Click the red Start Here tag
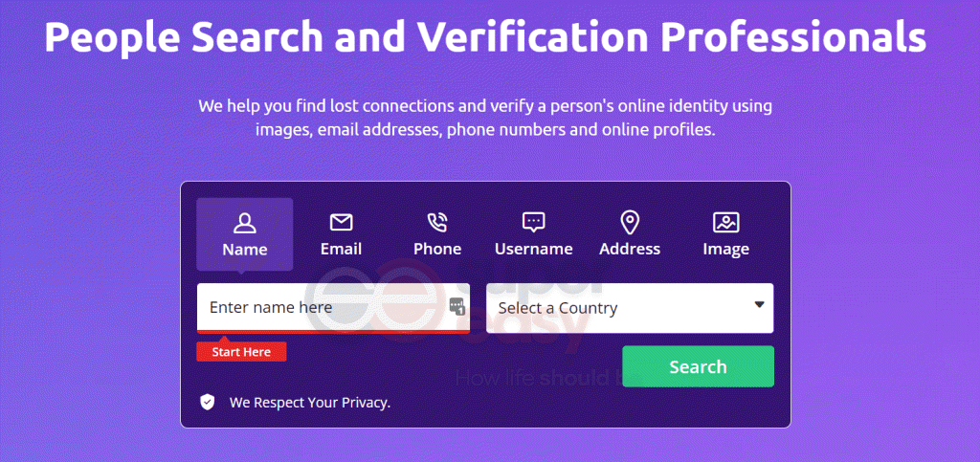The height and width of the screenshot is (462, 980). click(241, 351)
